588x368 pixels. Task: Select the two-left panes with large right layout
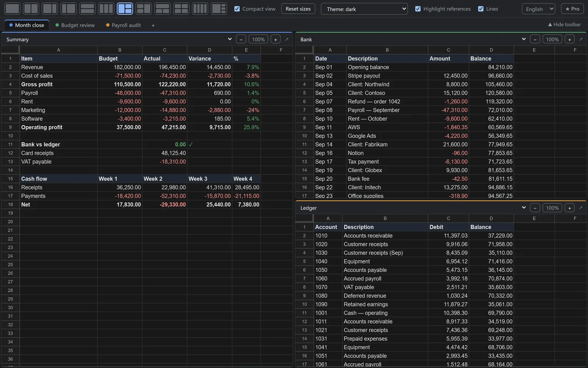tap(144, 8)
